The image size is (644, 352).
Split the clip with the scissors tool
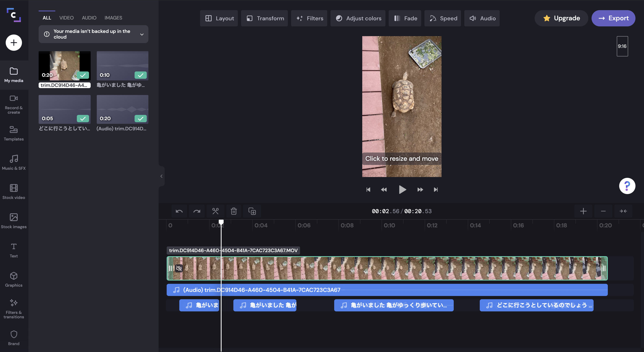(215, 211)
